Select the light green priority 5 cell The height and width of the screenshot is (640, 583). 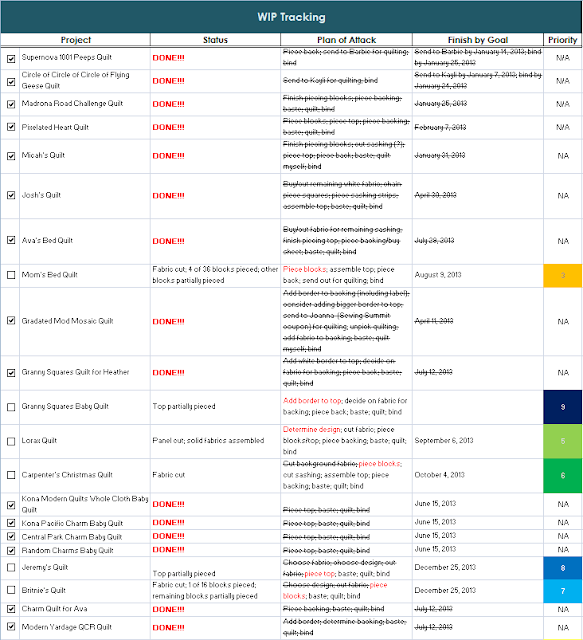click(563, 441)
